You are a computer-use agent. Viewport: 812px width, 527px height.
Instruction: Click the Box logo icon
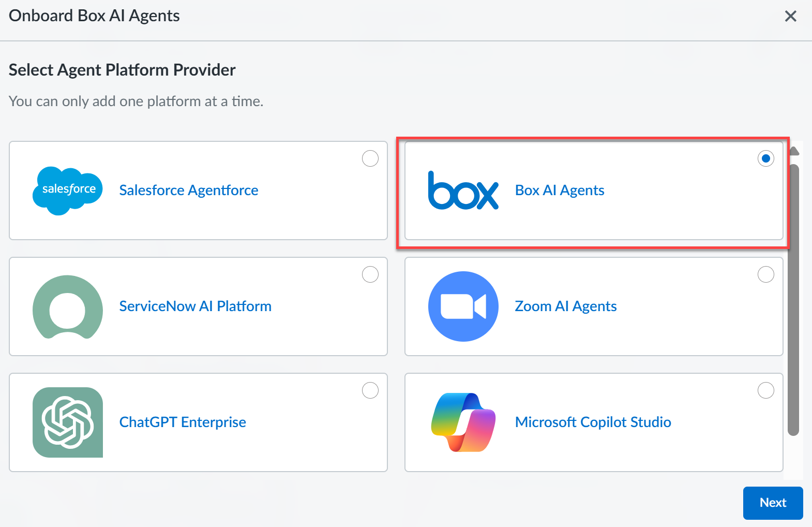click(463, 191)
